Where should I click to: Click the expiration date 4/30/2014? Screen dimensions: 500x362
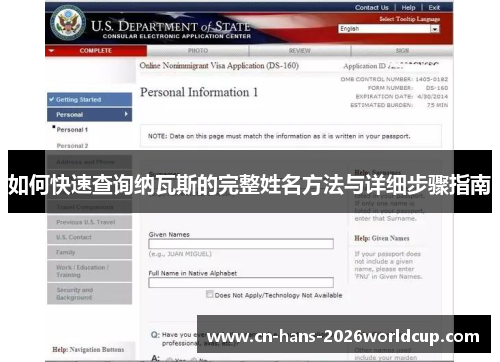pos(433,97)
